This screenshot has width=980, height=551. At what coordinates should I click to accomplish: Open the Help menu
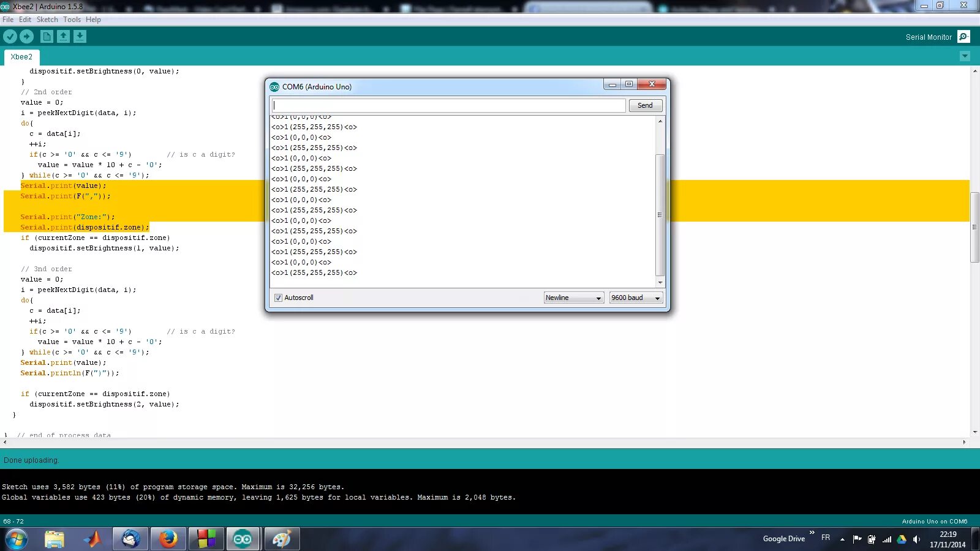pos(93,20)
